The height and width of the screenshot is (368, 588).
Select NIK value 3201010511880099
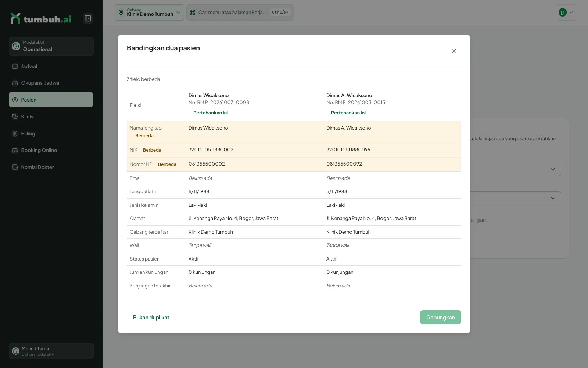[348, 150]
